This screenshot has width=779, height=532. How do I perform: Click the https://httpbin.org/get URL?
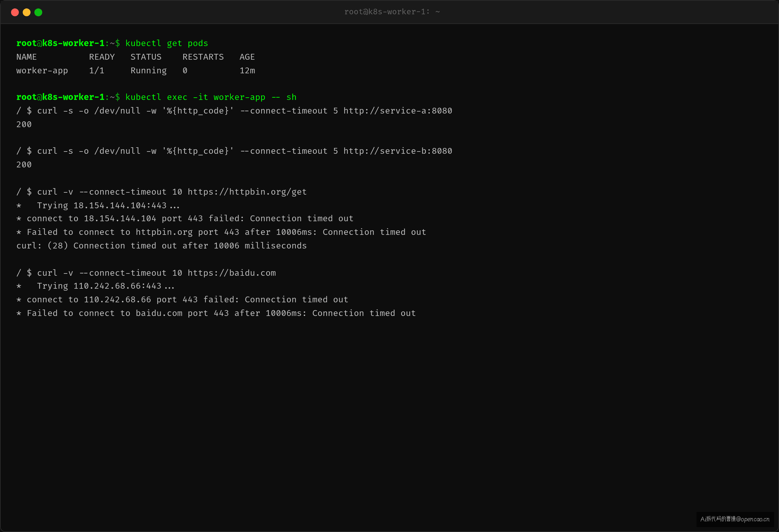[x=247, y=192]
